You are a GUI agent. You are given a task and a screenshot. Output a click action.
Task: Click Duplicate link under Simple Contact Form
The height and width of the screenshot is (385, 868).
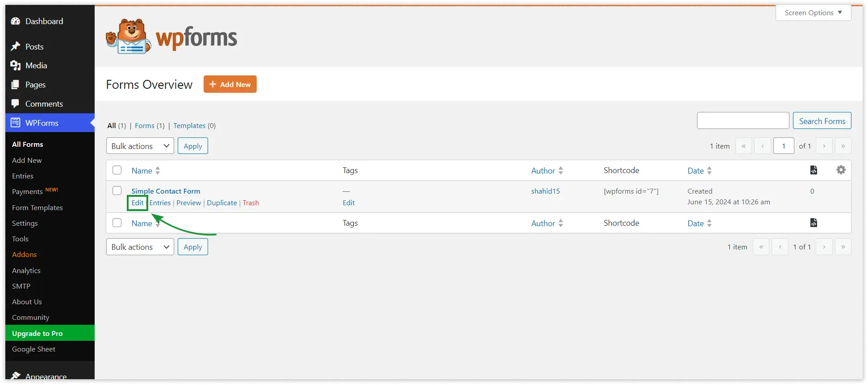(x=222, y=203)
